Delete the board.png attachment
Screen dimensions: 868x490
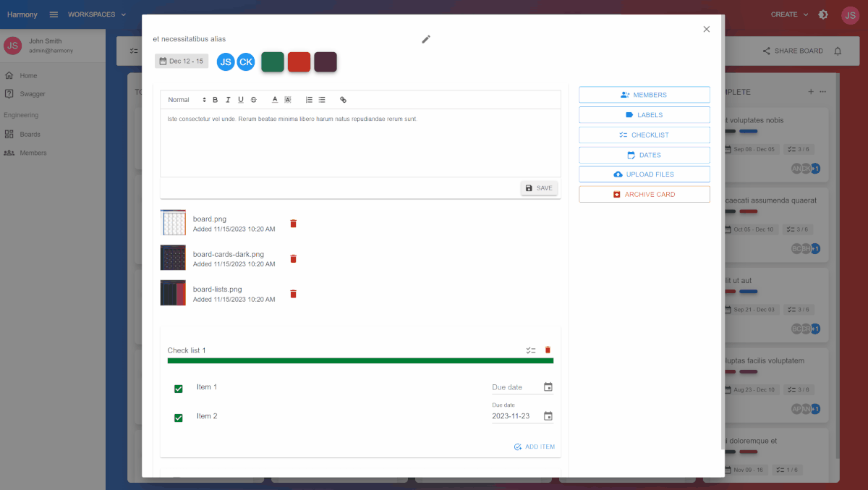(293, 224)
